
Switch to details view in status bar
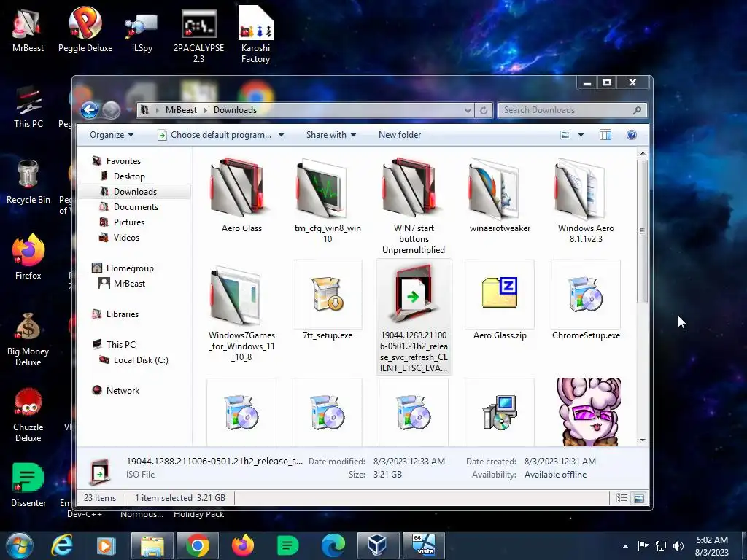pos(622,498)
